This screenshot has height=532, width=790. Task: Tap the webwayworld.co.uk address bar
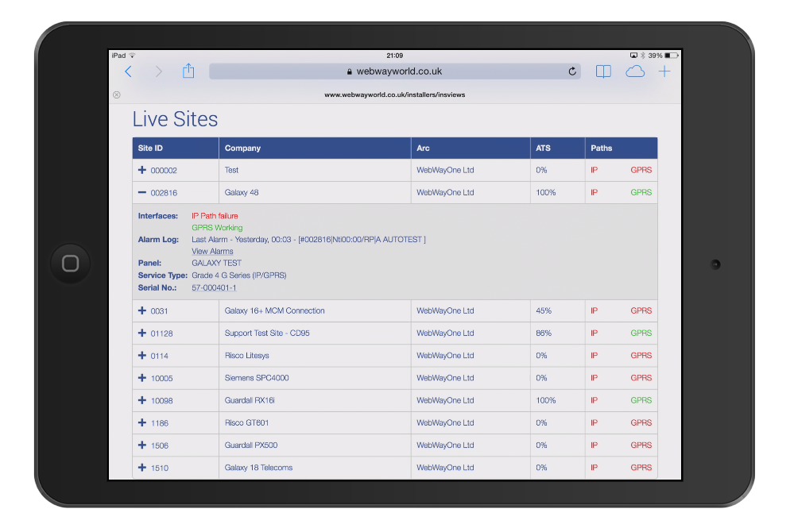395,71
